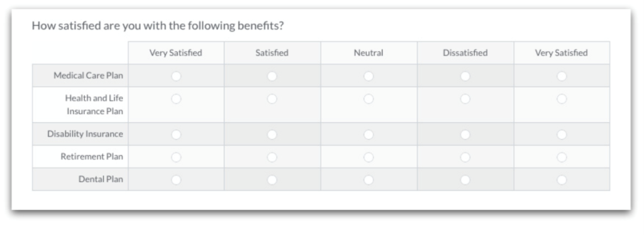Rate Retirement Plan as Dissatisfied

(x=465, y=158)
